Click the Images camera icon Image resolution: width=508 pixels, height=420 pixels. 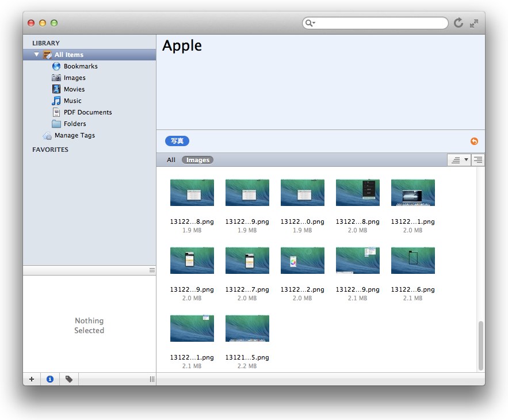56,78
